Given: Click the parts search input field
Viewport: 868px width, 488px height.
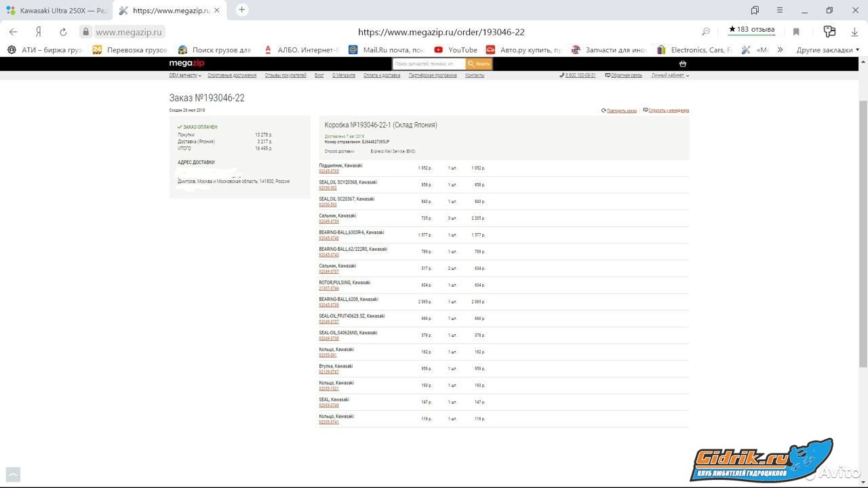Looking at the screenshot, I should click(x=429, y=64).
